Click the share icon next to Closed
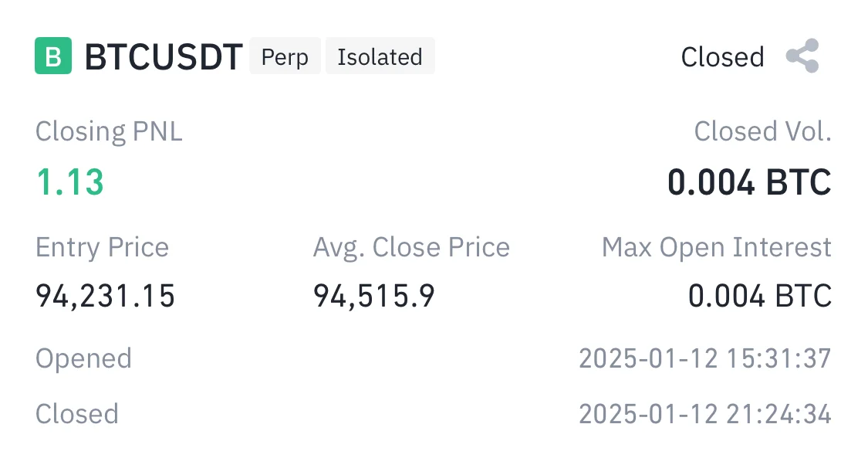This screenshot has height=458, width=868. click(802, 56)
